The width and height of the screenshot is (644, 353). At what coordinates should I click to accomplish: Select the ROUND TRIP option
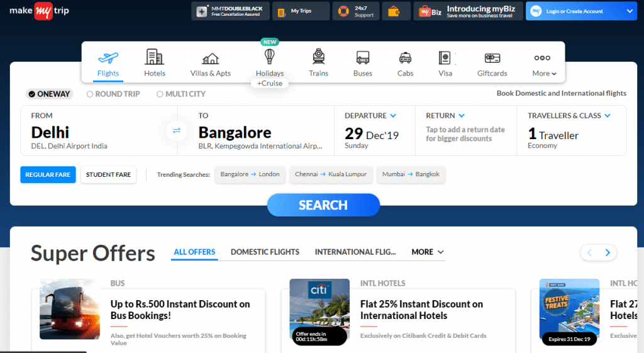pos(113,94)
